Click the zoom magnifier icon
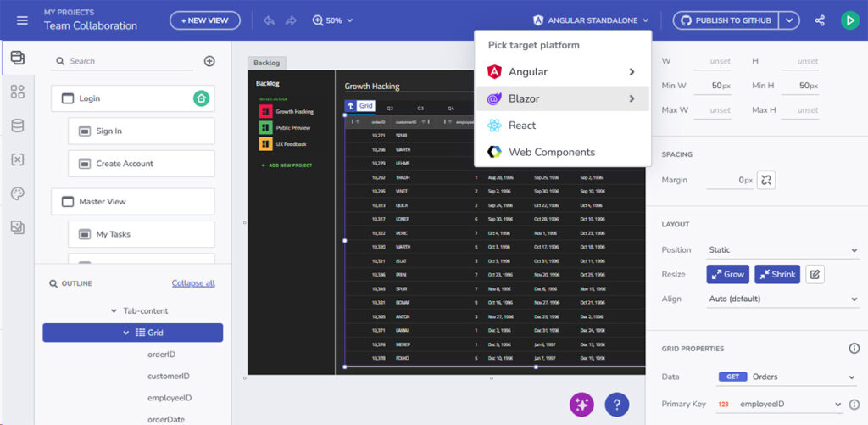Screen dimensions: 868x425 click(318, 20)
